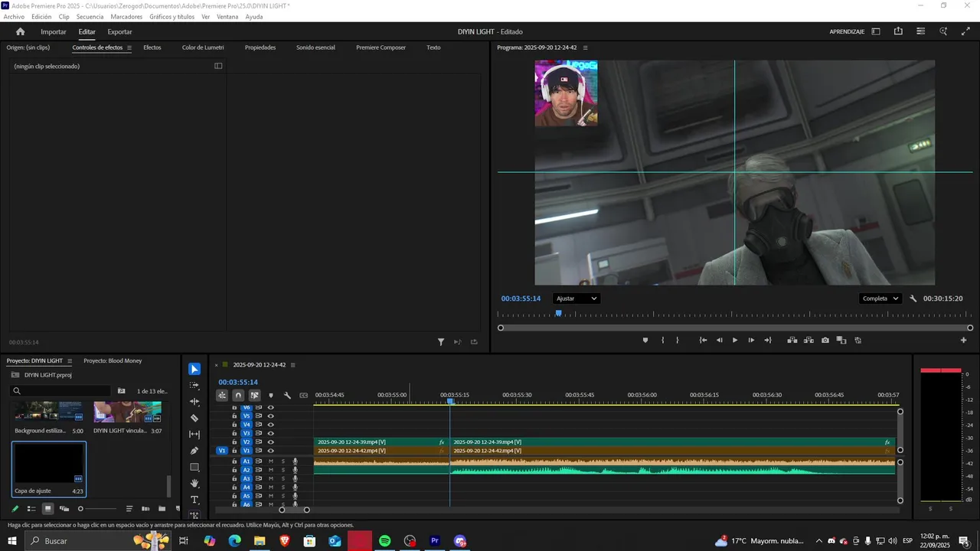Switch to Importar workspace

pyautogui.click(x=54, y=31)
